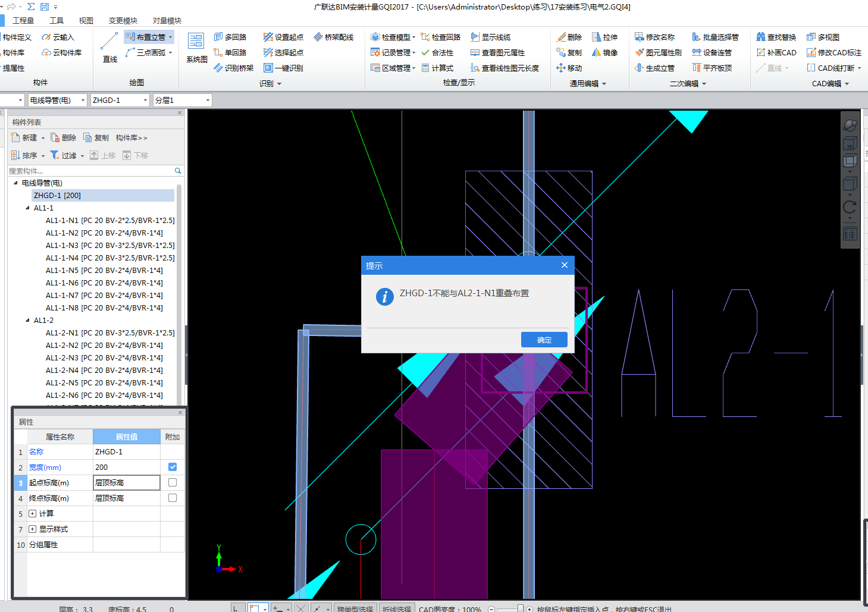This screenshot has height=612, width=868.
Task: Click 修改名称 tool
Action: point(655,37)
